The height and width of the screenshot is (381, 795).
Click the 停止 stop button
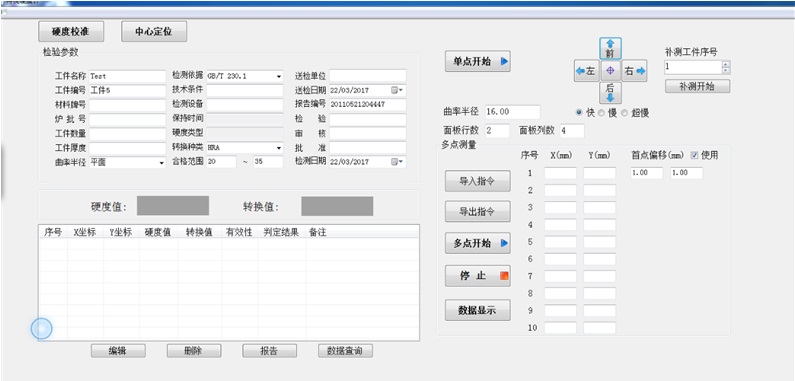tap(478, 276)
